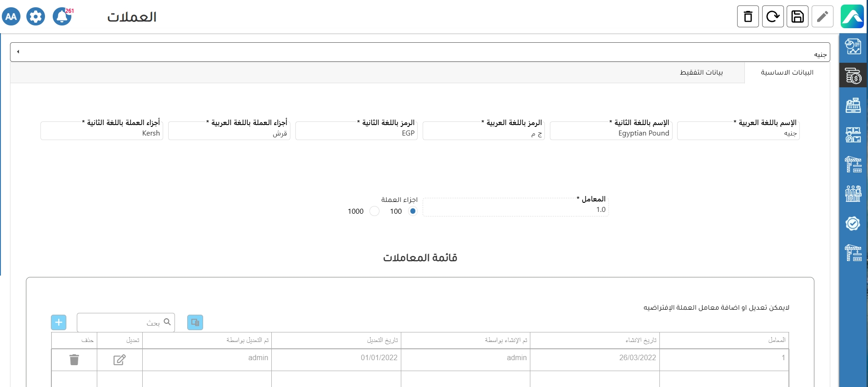Click the trash delete icon in top toolbar

click(x=748, y=17)
